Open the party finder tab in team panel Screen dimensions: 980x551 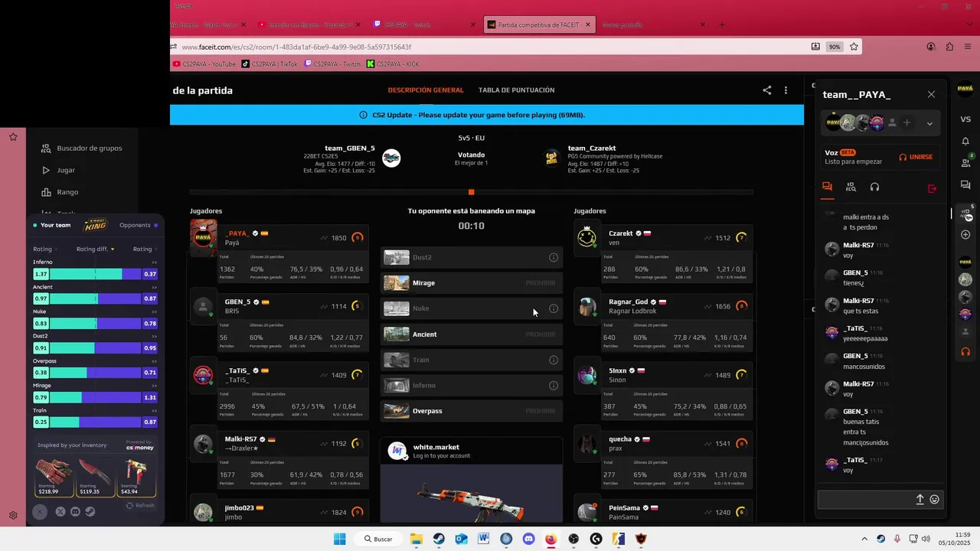[851, 187]
